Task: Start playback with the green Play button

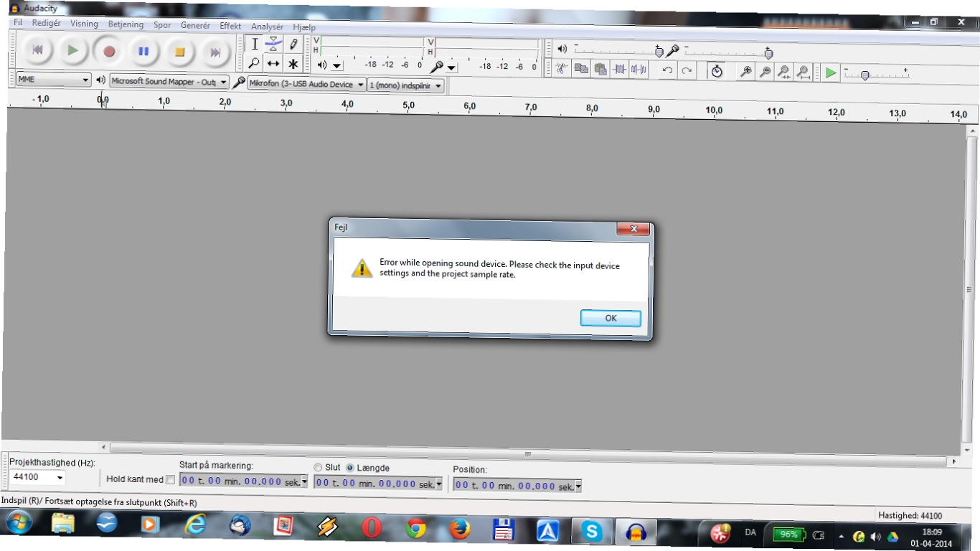Action: [x=72, y=51]
